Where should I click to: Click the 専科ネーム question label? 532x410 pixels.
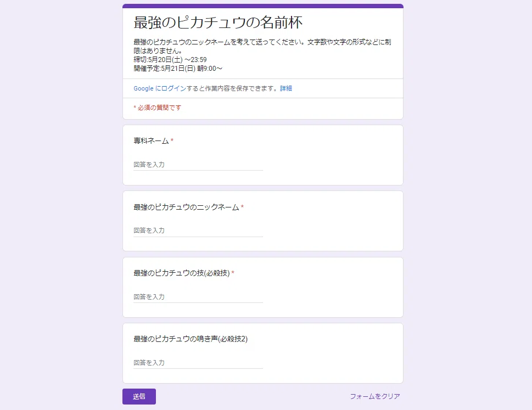(151, 141)
